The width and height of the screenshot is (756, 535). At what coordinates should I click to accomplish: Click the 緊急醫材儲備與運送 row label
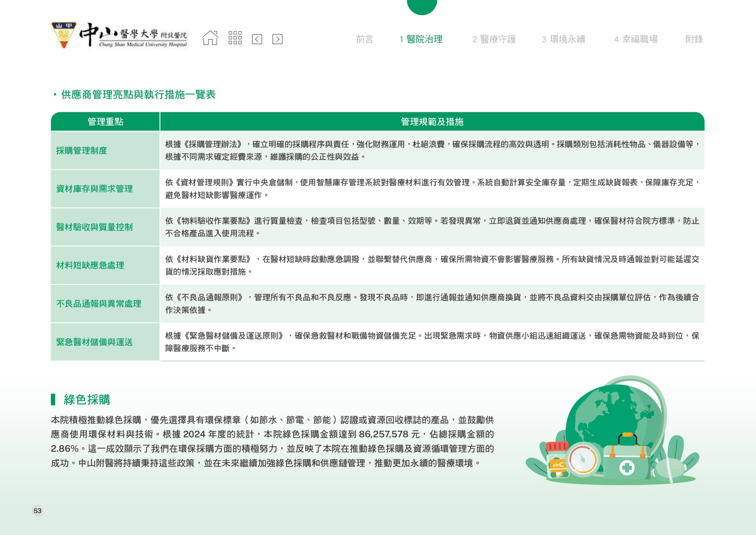pos(94,342)
